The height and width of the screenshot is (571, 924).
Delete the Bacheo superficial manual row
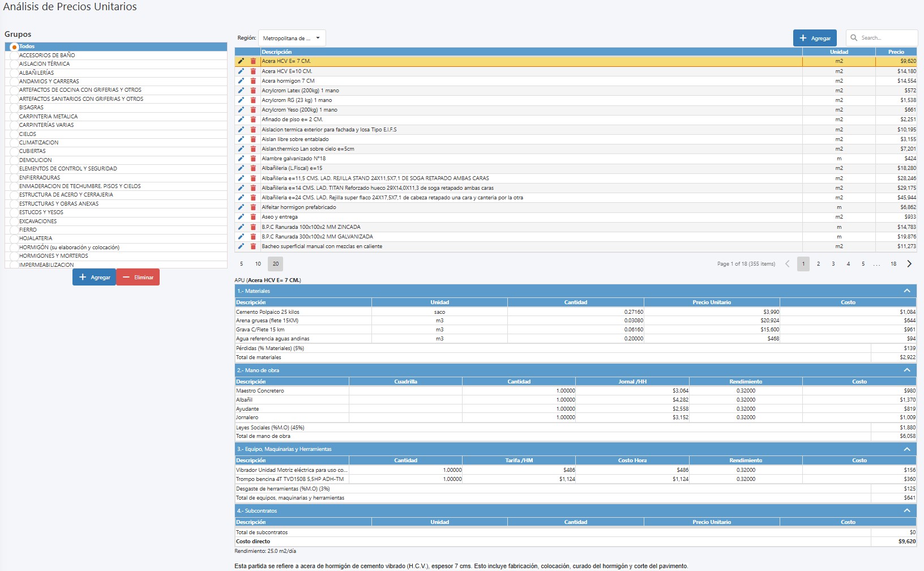253,246
